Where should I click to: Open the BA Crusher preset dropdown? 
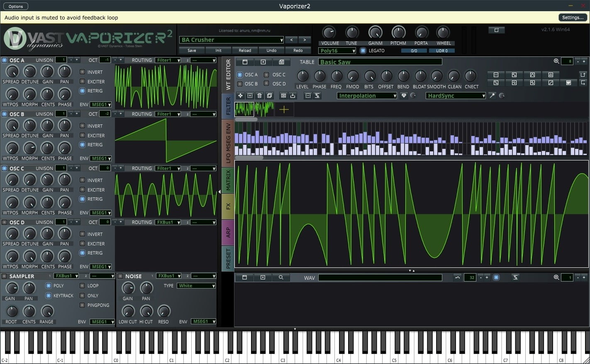[232, 40]
